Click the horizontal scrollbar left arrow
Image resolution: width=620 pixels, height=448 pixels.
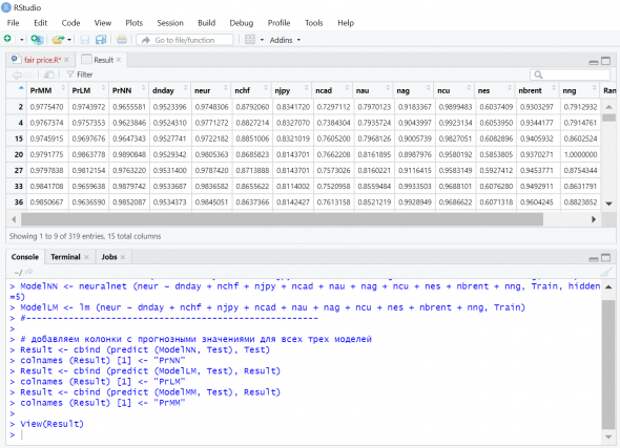tap(14, 219)
